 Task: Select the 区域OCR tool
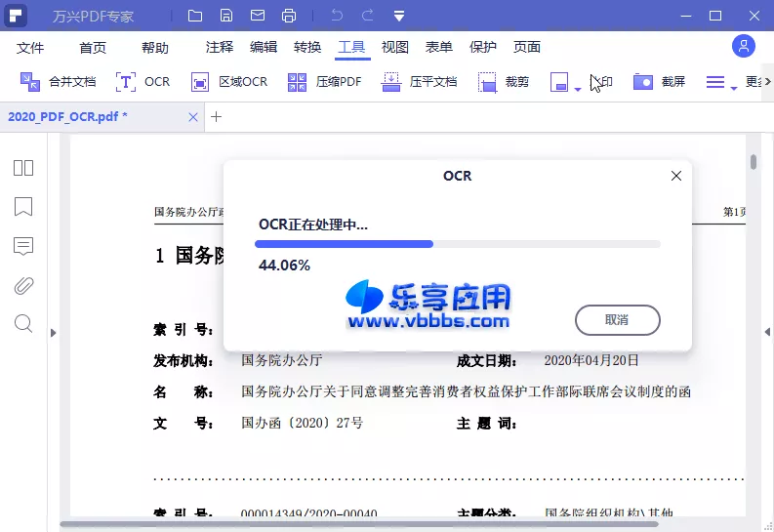229,81
